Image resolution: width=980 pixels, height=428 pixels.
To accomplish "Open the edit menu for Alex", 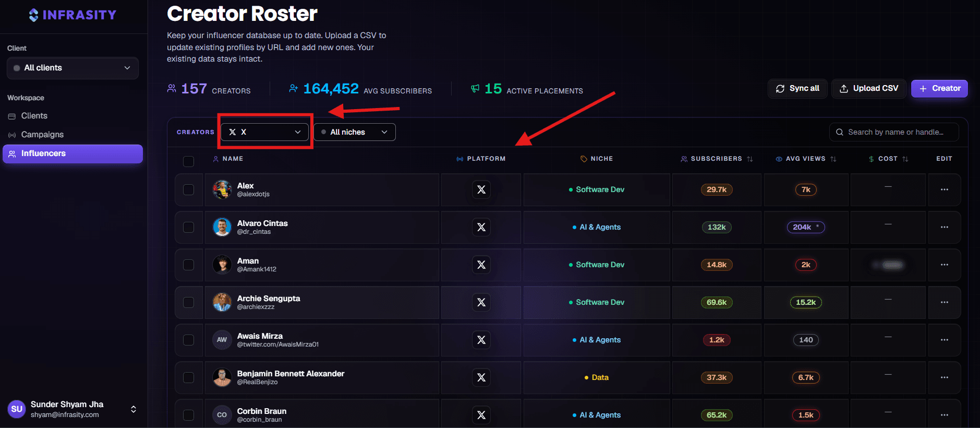I will click(945, 189).
